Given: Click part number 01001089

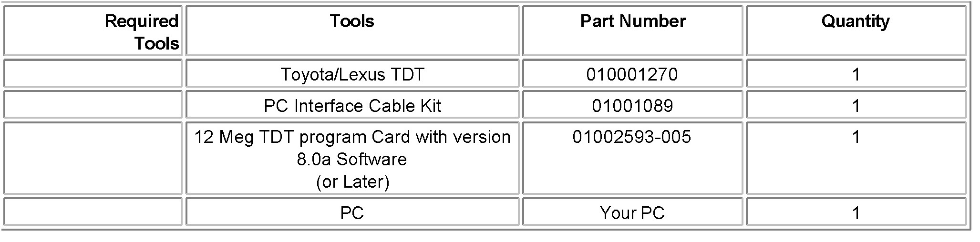Looking at the screenshot, I should coord(632,106).
